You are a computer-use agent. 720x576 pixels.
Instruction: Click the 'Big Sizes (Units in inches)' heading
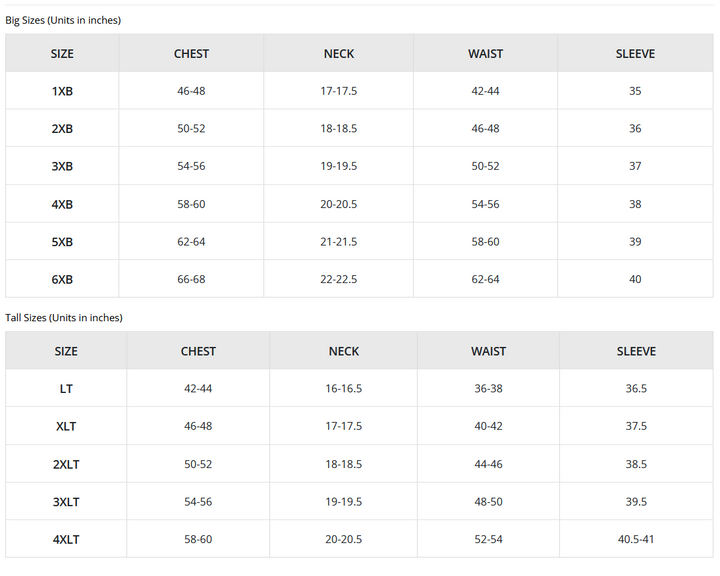click(63, 20)
